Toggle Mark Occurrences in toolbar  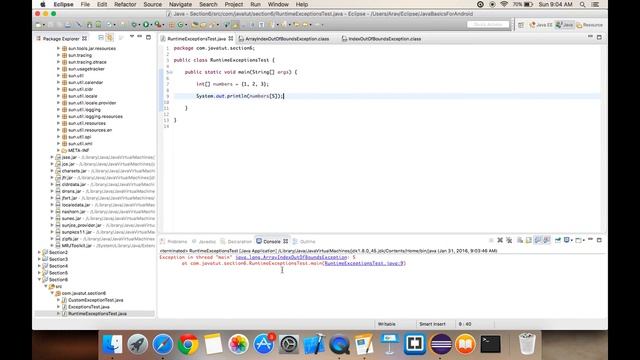pyautogui.click(x=236, y=25)
